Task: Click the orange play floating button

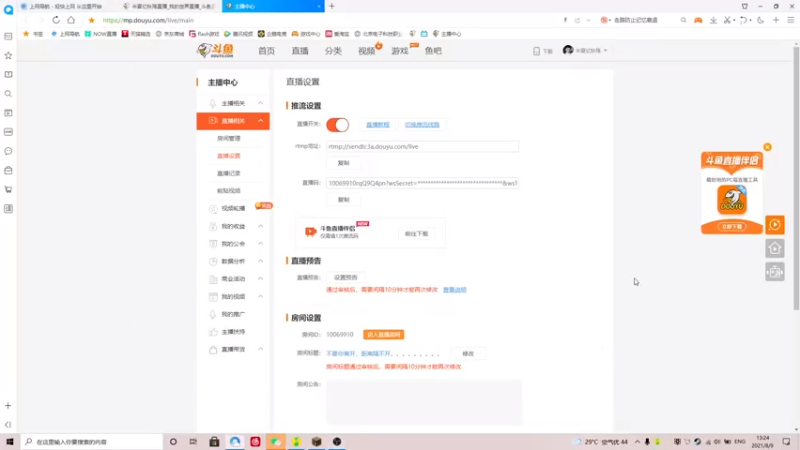Action: (775, 224)
